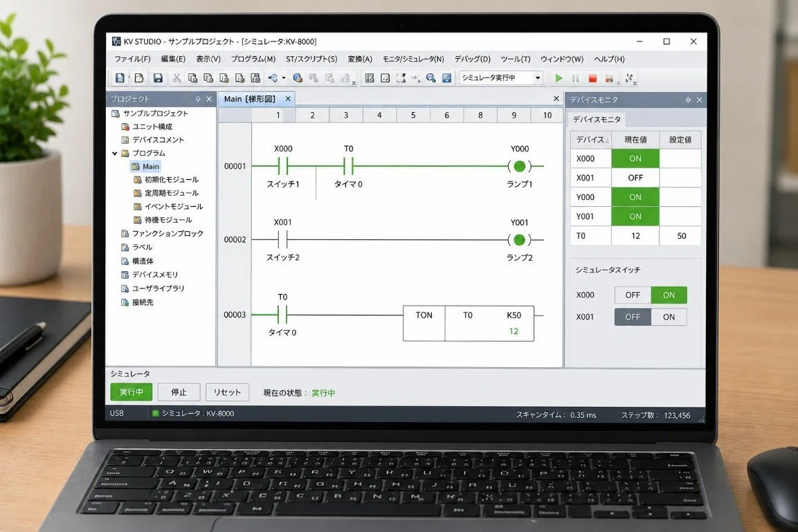Open the ファイル(F) menu
Viewport: 798px width, 532px height.
click(132, 59)
